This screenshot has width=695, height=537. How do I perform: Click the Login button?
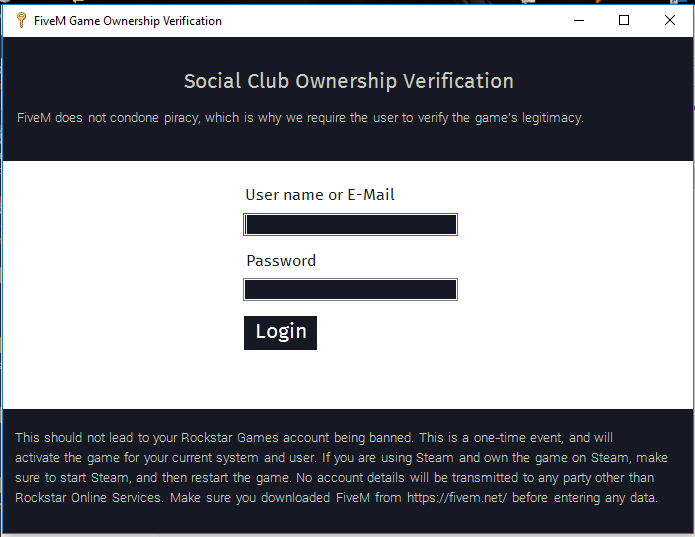click(280, 333)
